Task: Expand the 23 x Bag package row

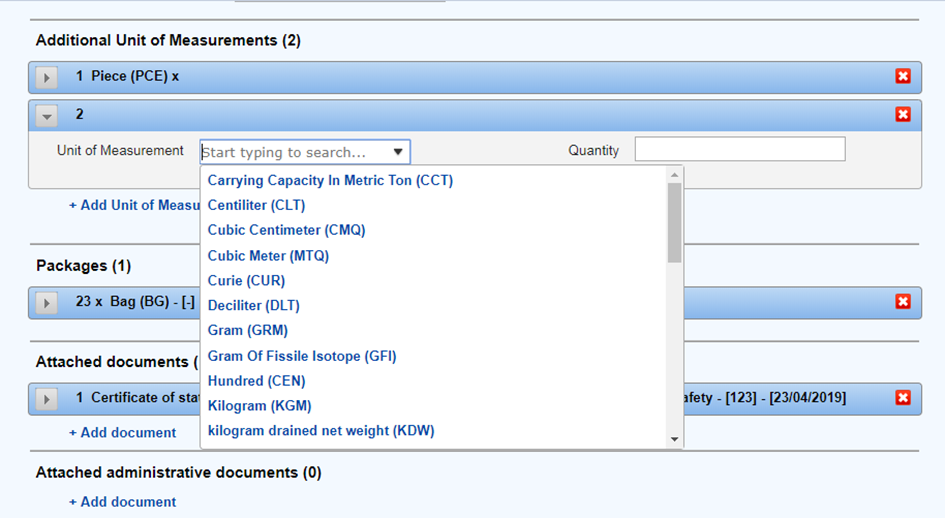Action: click(x=47, y=302)
